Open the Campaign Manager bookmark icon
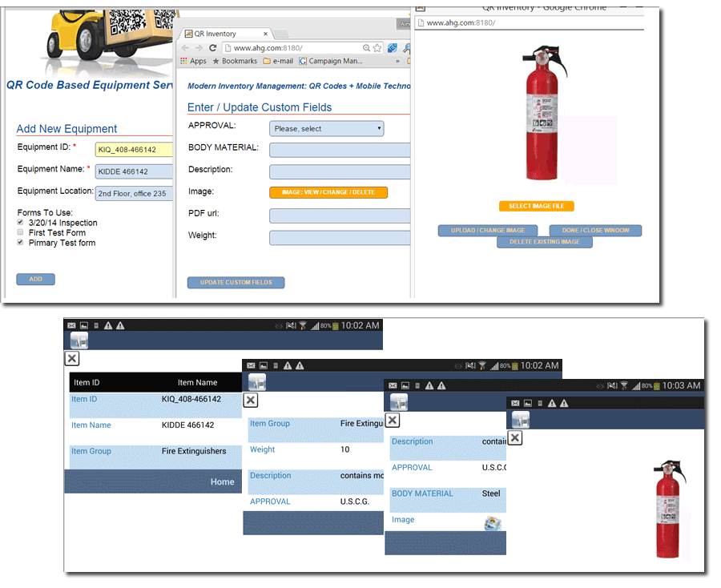The width and height of the screenshot is (721, 588). coord(303,59)
